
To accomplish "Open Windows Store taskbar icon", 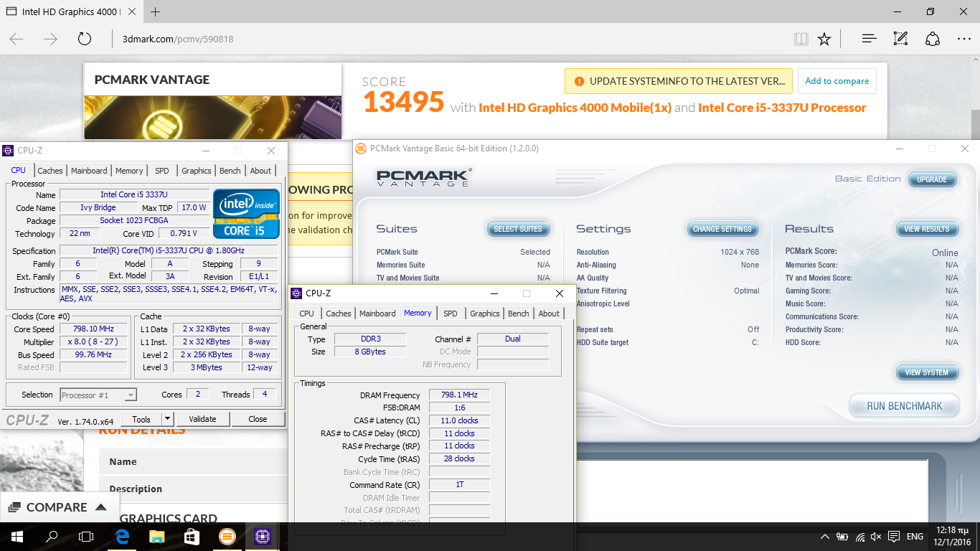I will 192,536.
